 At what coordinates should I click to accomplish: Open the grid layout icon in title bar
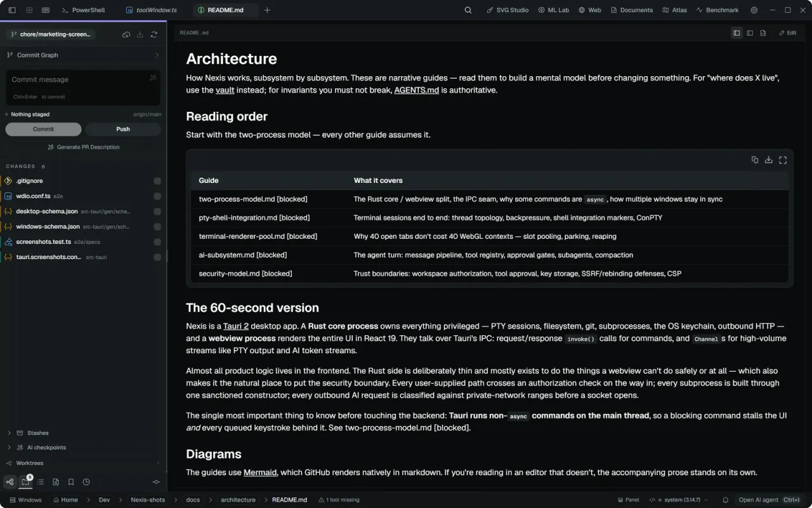(29, 10)
